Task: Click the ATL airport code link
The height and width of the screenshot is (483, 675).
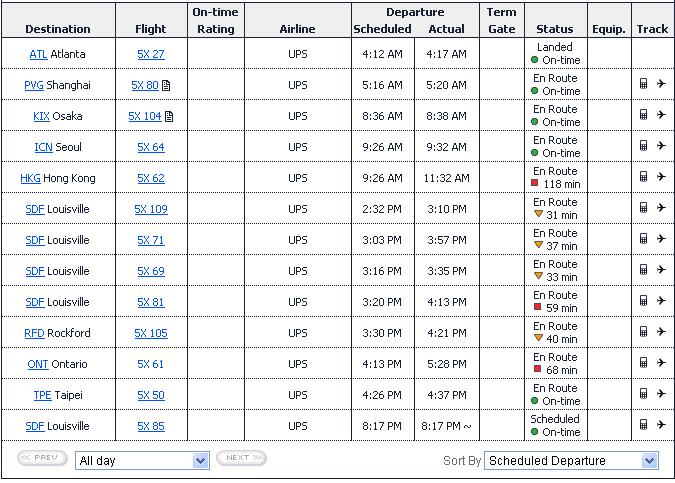Action: click(x=38, y=54)
